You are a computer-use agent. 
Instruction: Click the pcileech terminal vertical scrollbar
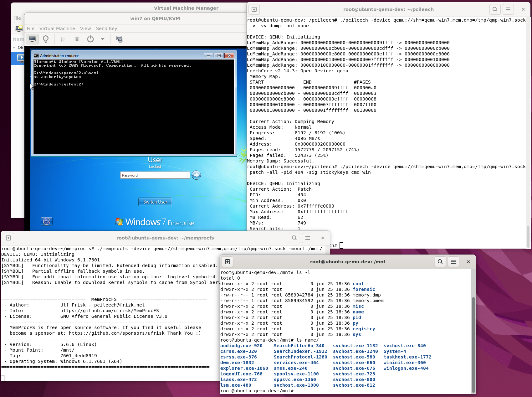[528, 236]
